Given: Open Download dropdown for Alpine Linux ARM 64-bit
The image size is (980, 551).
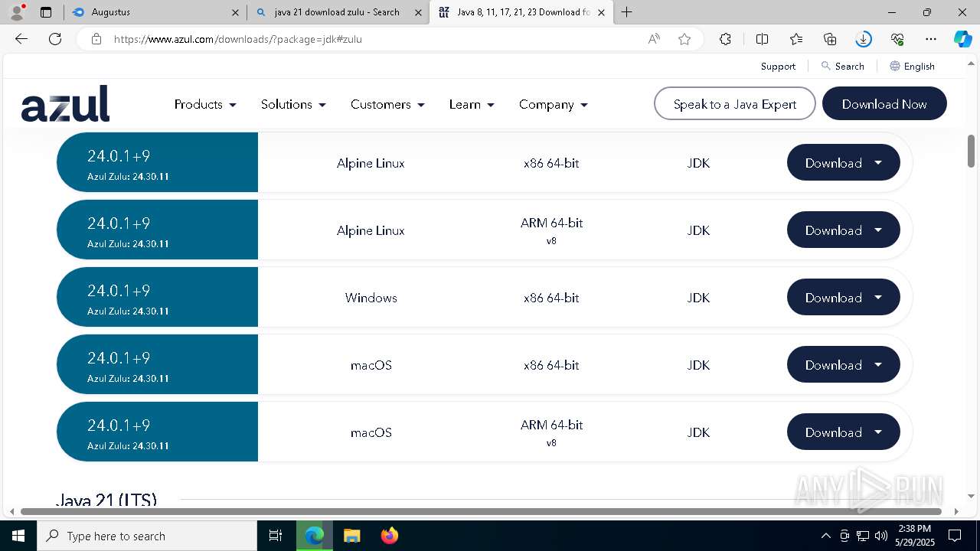Looking at the screenshot, I should (843, 230).
